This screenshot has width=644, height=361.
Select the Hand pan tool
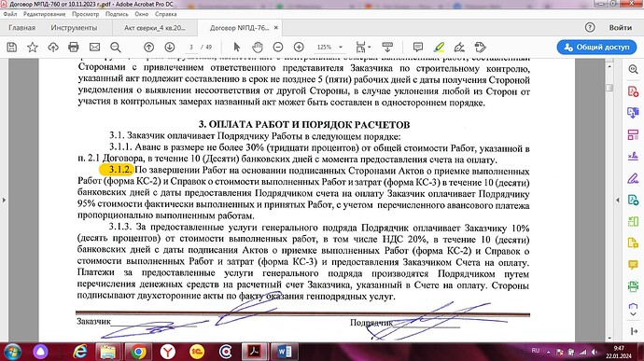coord(258,48)
